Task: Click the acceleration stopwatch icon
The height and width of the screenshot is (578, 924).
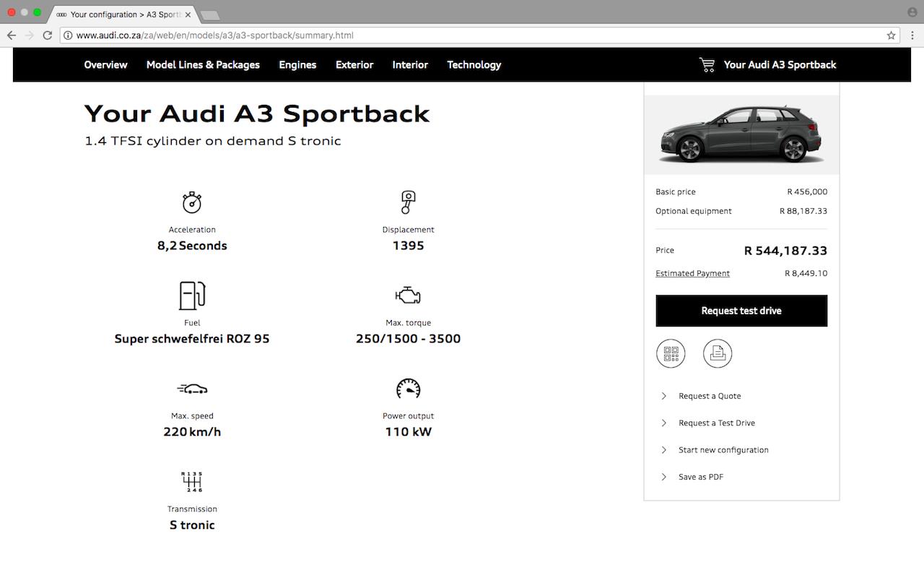Action: (x=192, y=202)
